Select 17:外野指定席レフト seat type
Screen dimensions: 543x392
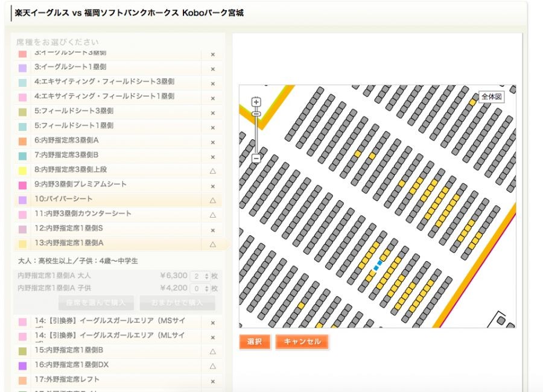[118, 380]
